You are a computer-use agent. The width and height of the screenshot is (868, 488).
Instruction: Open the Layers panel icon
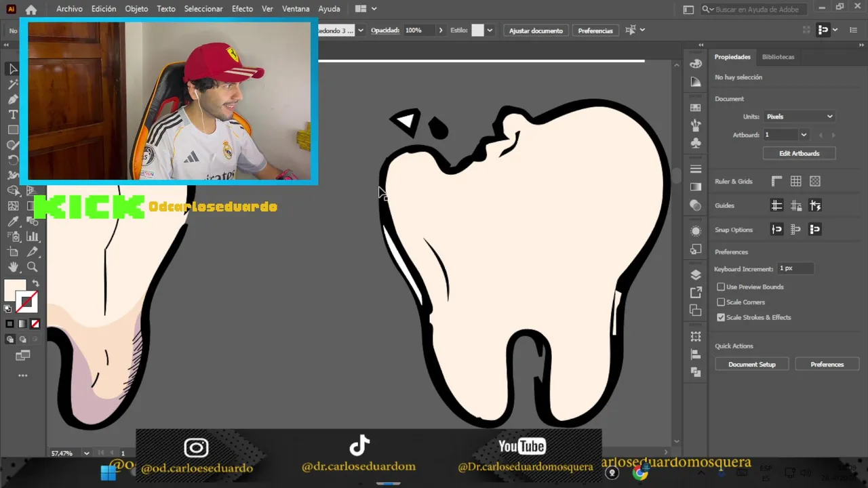[x=696, y=274]
